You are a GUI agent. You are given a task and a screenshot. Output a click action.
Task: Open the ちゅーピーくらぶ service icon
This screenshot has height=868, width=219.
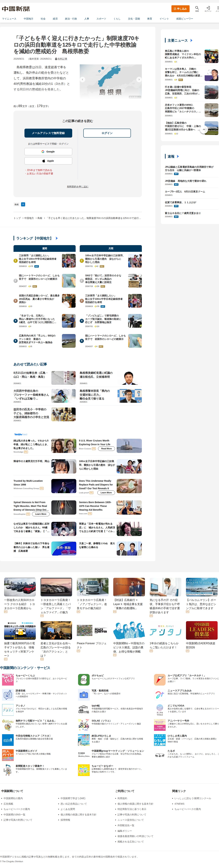(8, 680)
